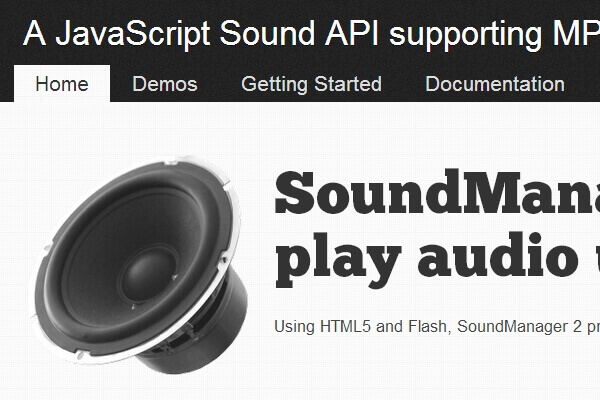Click "SoundManager 2" in the description paragraph

click(520, 327)
